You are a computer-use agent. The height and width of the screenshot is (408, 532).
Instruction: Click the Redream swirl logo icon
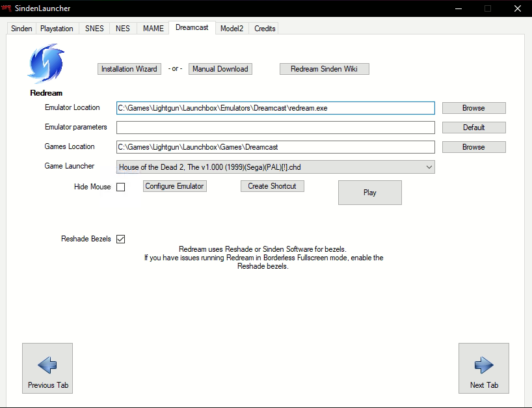coord(46,65)
